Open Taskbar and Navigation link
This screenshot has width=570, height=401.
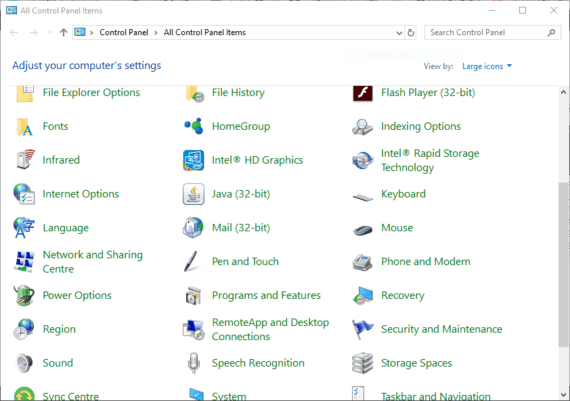(435, 396)
